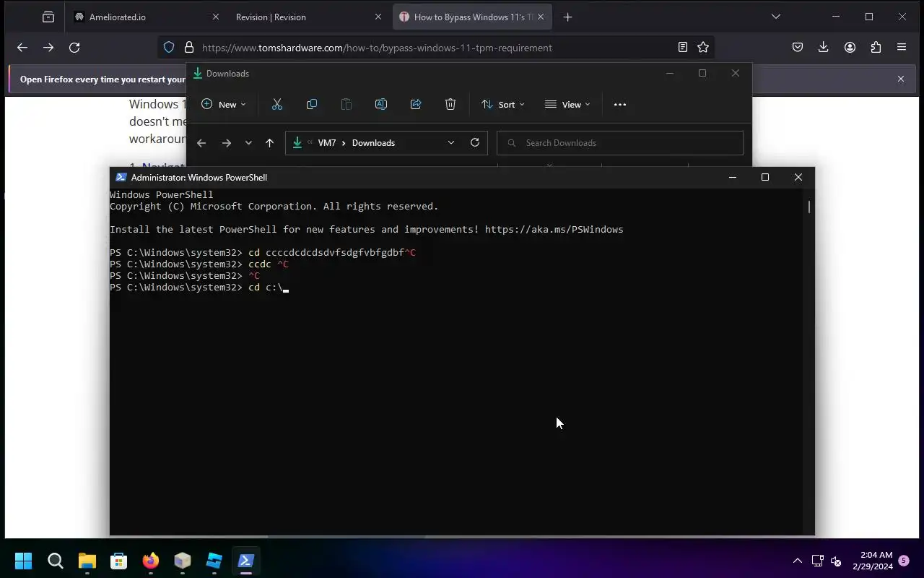Select How to Bypass Windows 11 tab
924x578 pixels.
pyautogui.click(x=473, y=17)
